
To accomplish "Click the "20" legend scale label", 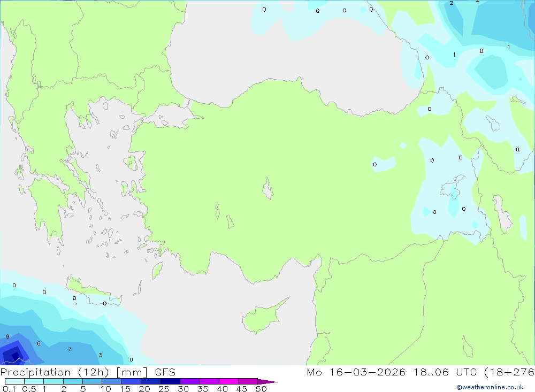I will (x=144, y=389).
